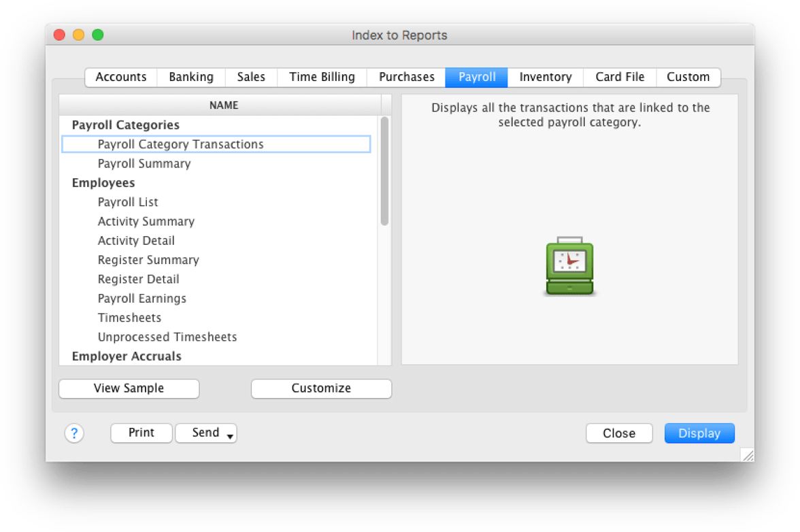The height and width of the screenshot is (532, 800).
Task: Open the Sales reports tab
Action: [250, 77]
